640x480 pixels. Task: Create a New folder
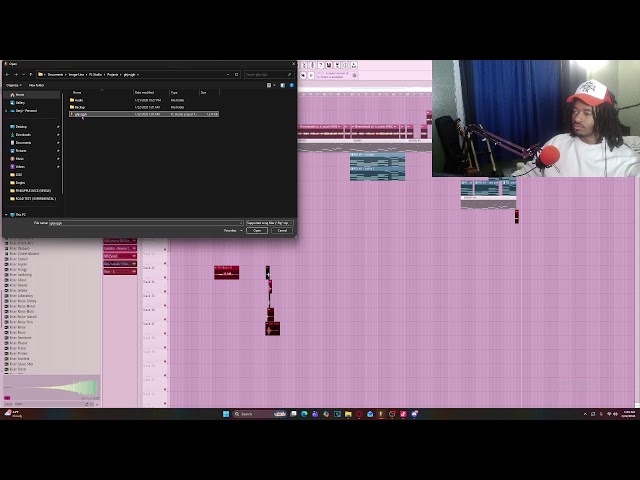tap(36, 85)
